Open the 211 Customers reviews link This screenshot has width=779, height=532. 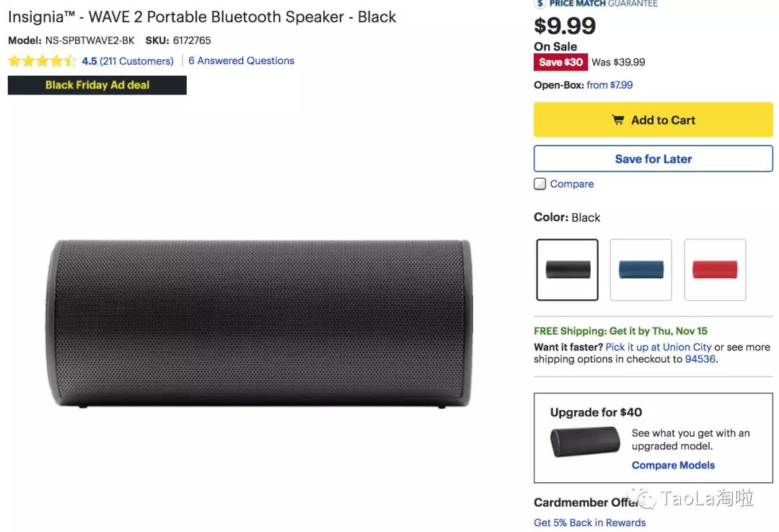point(137,61)
